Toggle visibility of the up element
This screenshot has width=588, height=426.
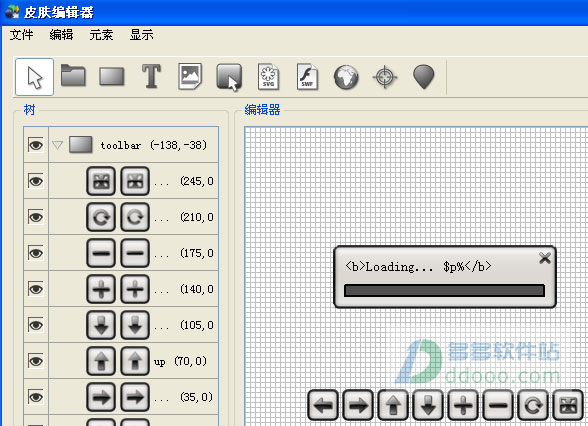tap(36, 361)
